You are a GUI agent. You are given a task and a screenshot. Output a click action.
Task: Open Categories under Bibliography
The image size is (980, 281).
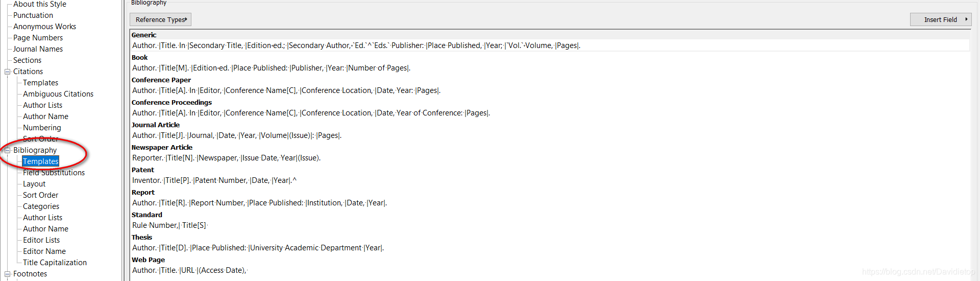41,206
